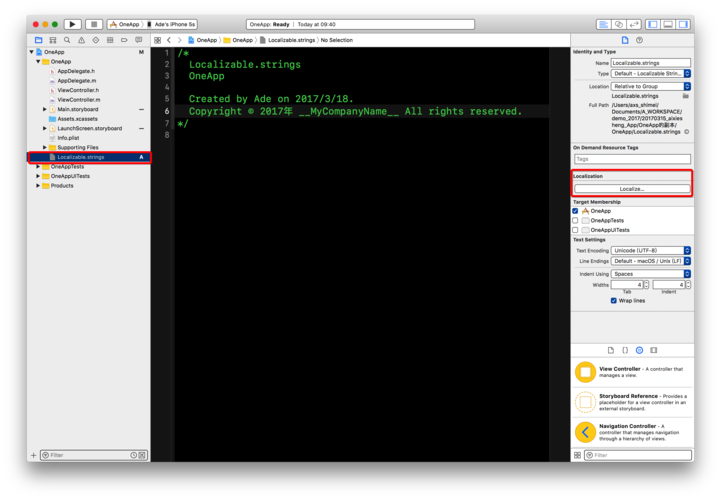721x500 pixels.
Task: Select Assets.xcassets in navigator
Action: pyautogui.click(x=77, y=119)
